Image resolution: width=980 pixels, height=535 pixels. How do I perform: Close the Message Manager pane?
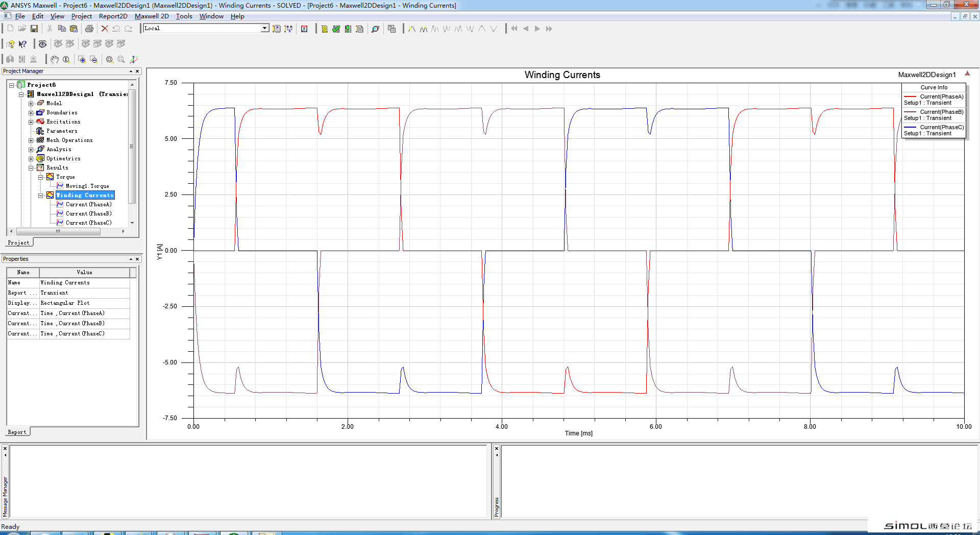5,449
